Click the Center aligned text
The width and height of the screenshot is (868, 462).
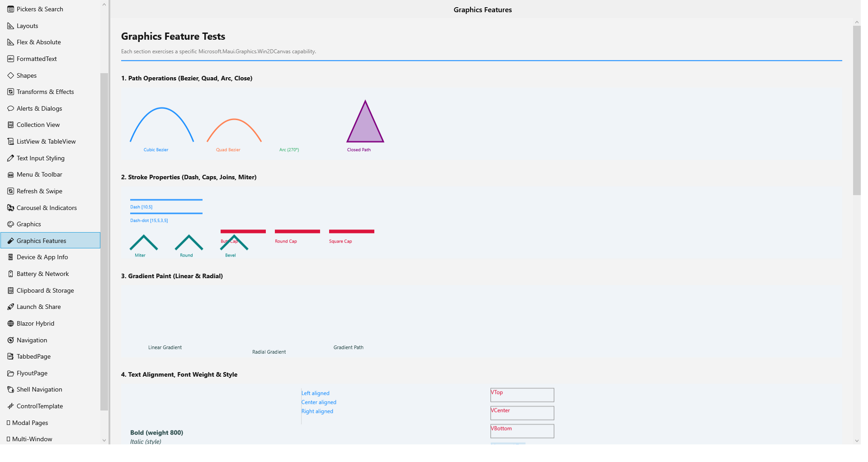click(319, 402)
